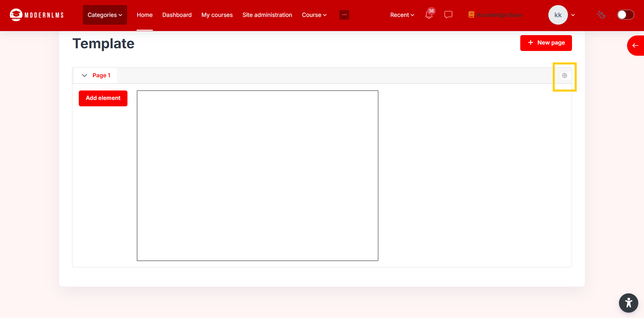Open the Recent dropdown
This screenshot has height=318, width=644.
coord(402,15)
